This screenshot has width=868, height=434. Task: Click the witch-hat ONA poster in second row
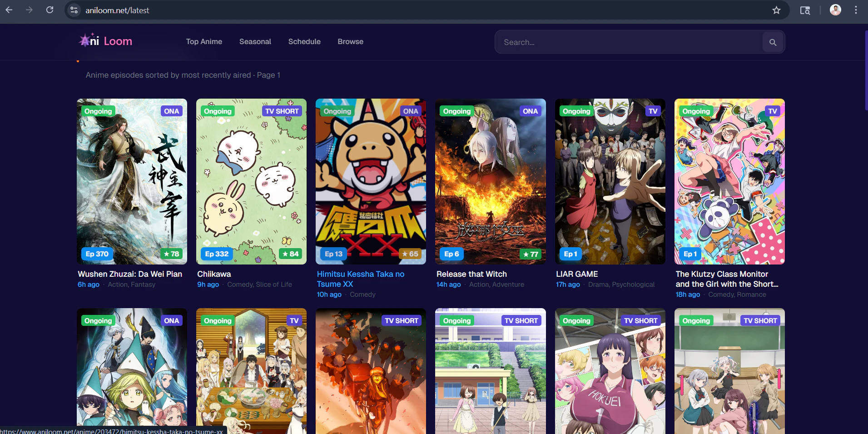(x=132, y=371)
